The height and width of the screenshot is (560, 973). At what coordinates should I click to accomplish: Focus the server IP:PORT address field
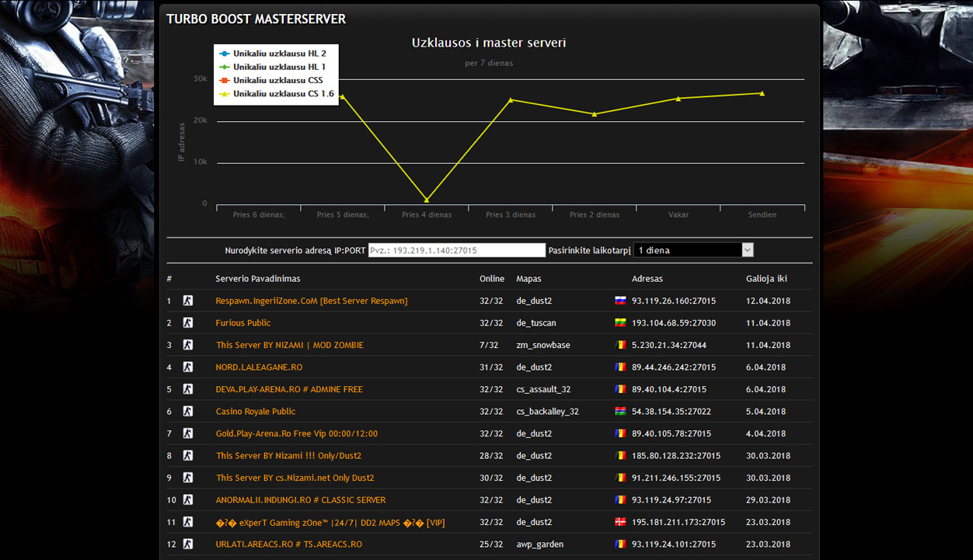(457, 250)
